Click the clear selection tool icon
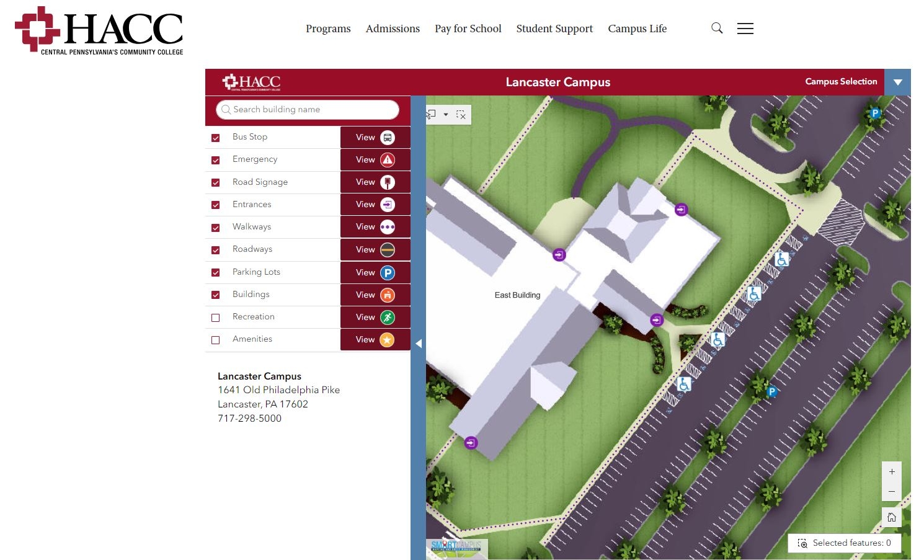The width and height of the screenshot is (924, 560). pos(461,115)
